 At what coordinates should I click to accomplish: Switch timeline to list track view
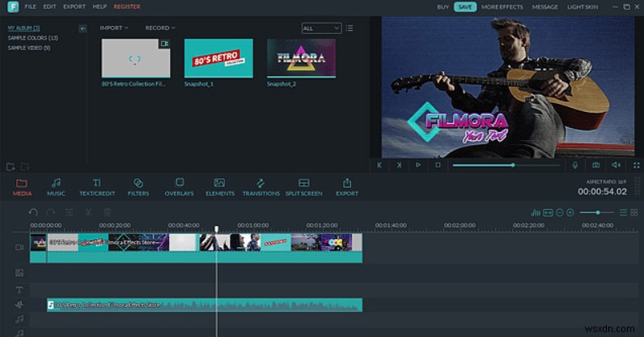click(623, 213)
